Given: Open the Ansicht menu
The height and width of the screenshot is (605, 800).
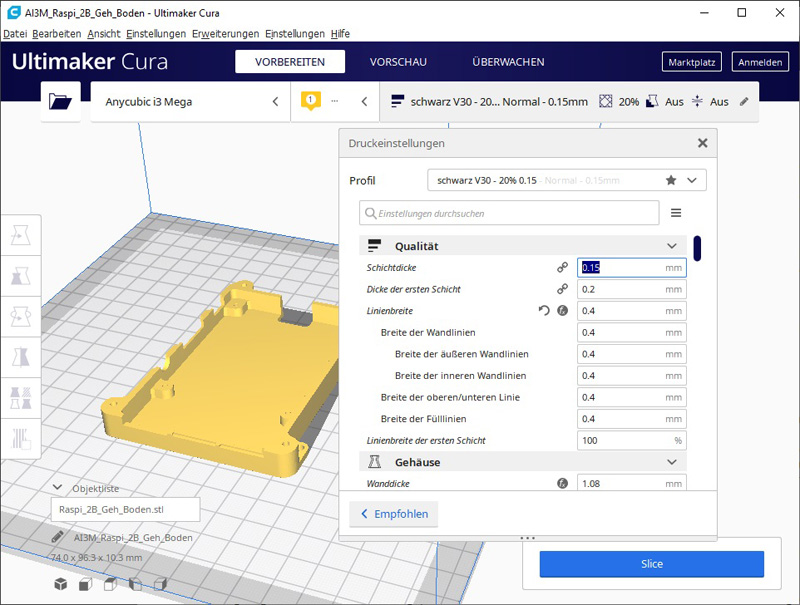Looking at the screenshot, I should 104,34.
